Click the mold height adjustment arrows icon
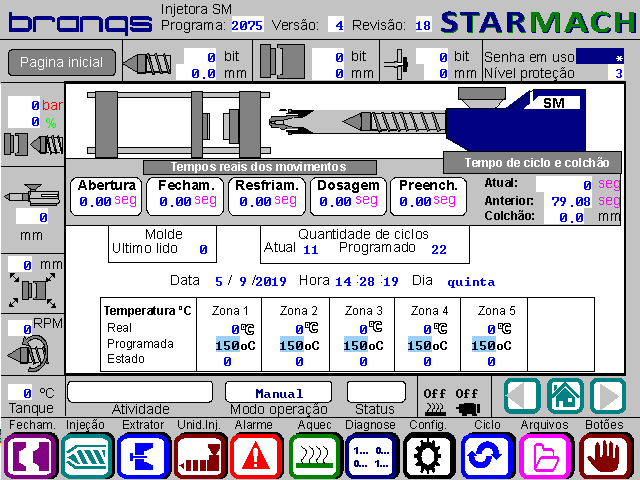This screenshot has width=640, height=480. 33,290
